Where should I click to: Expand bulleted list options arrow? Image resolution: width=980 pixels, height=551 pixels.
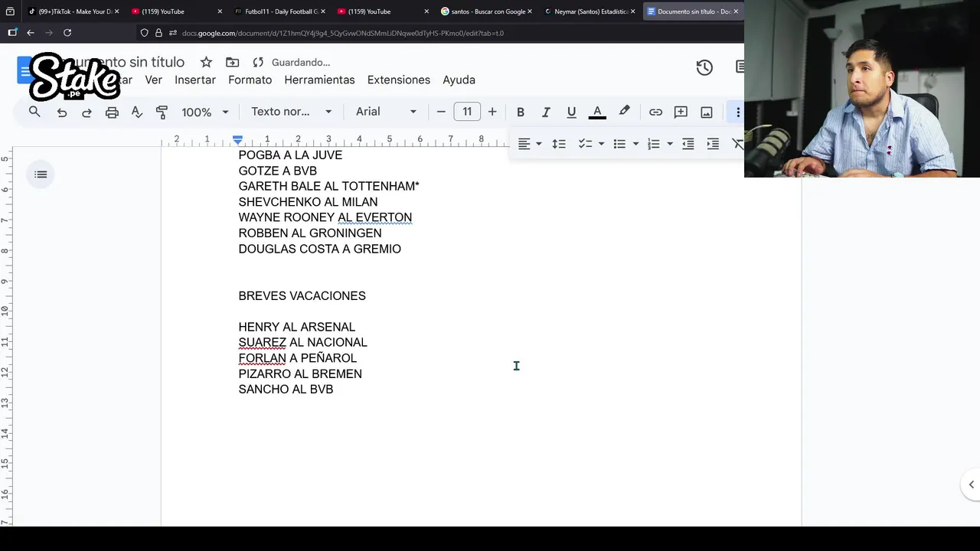tap(635, 144)
